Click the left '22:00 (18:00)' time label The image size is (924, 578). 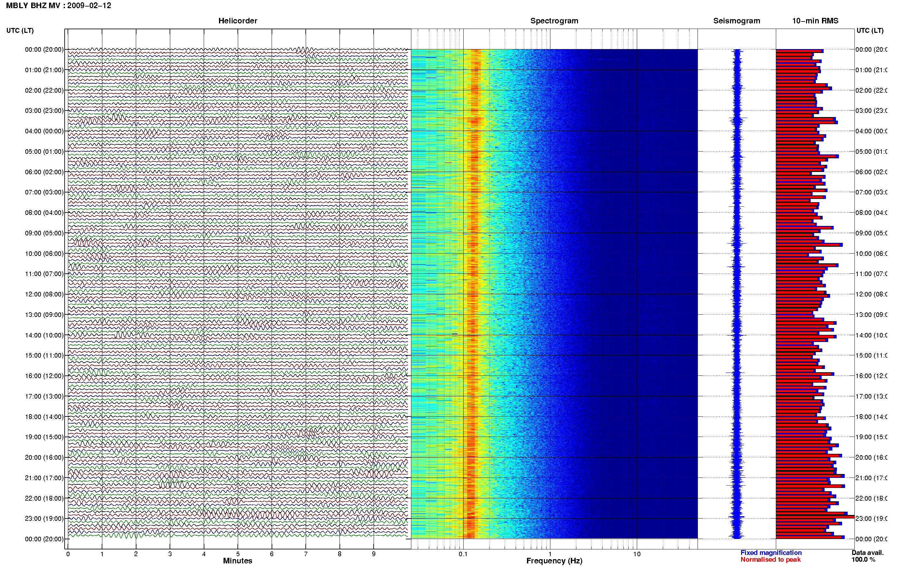44,498
